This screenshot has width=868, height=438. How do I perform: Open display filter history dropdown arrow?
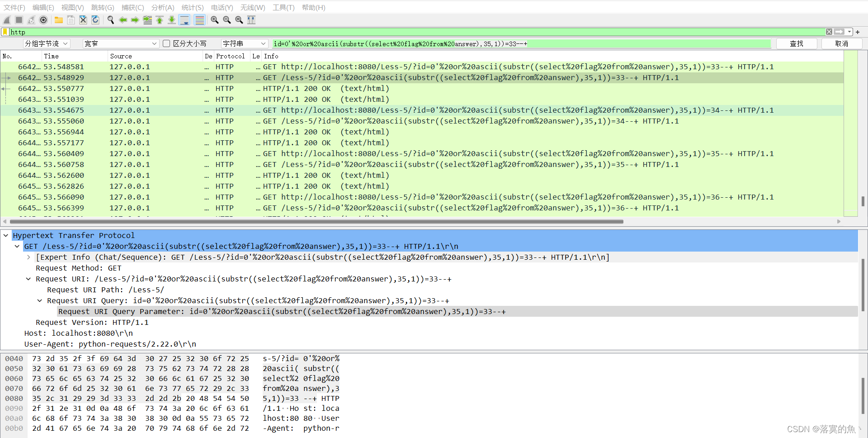coord(849,32)
